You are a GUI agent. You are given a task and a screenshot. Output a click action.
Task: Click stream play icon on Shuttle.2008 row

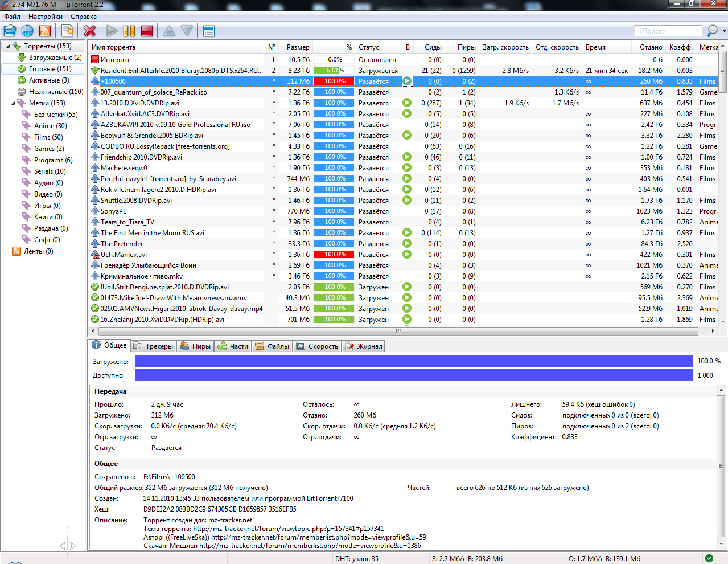point(407,201)
